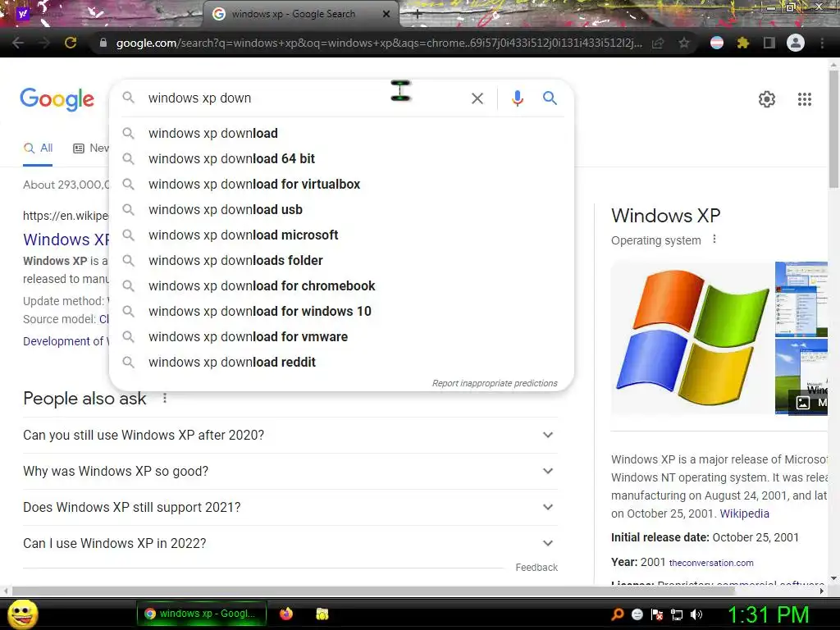Choose suggestion download for windows 10

pyautogui.click(x=341, y=311)
